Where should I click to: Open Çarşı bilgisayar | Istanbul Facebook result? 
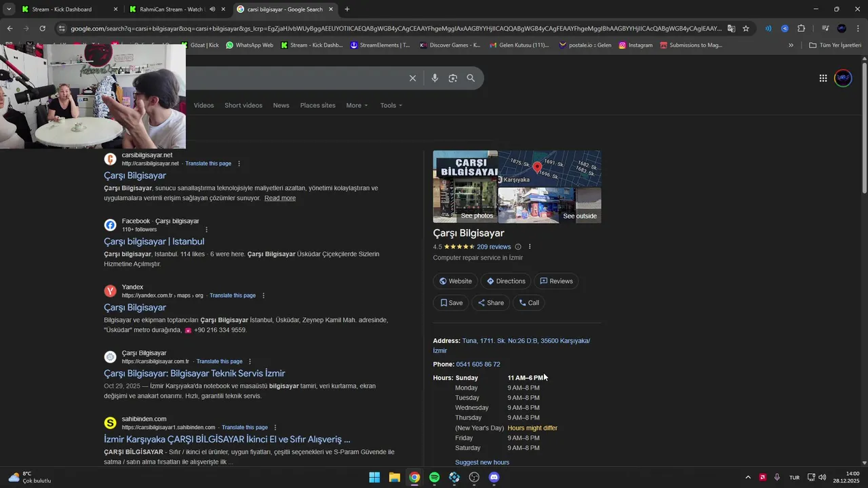click(154, 241)
